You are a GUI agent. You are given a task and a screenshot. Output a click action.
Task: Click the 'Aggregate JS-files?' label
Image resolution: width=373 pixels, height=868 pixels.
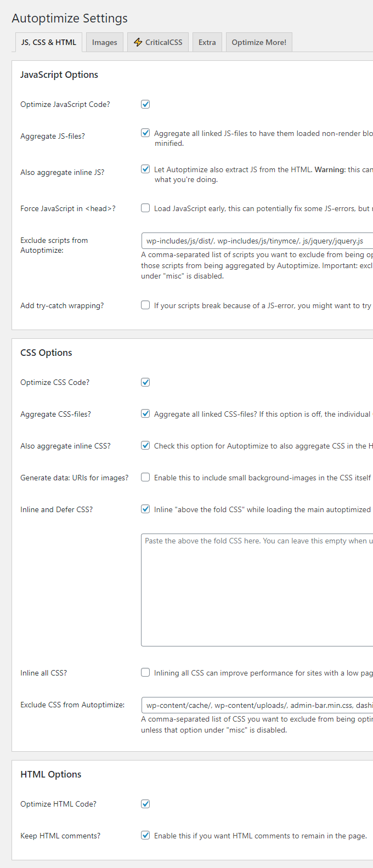coord(53,136)
